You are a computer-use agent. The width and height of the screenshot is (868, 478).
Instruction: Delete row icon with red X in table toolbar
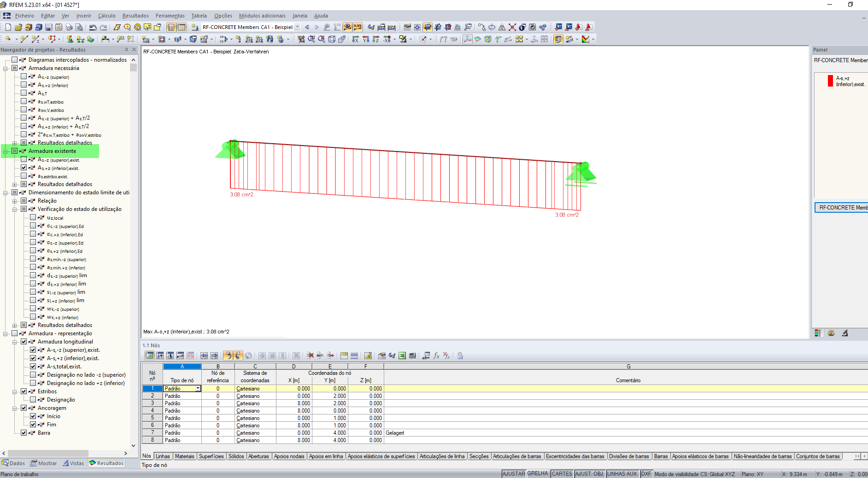pos(310,356)
